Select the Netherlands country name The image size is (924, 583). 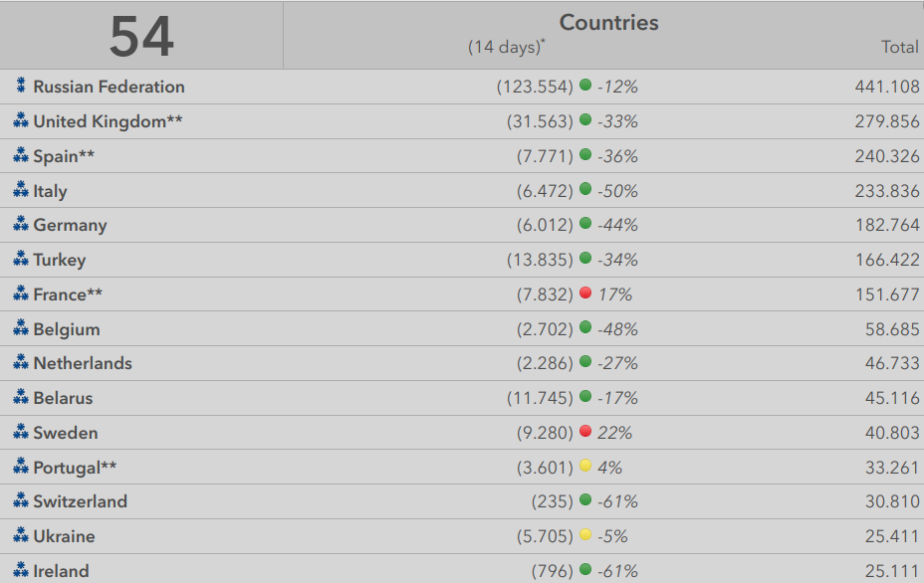(x=83, y=363)
